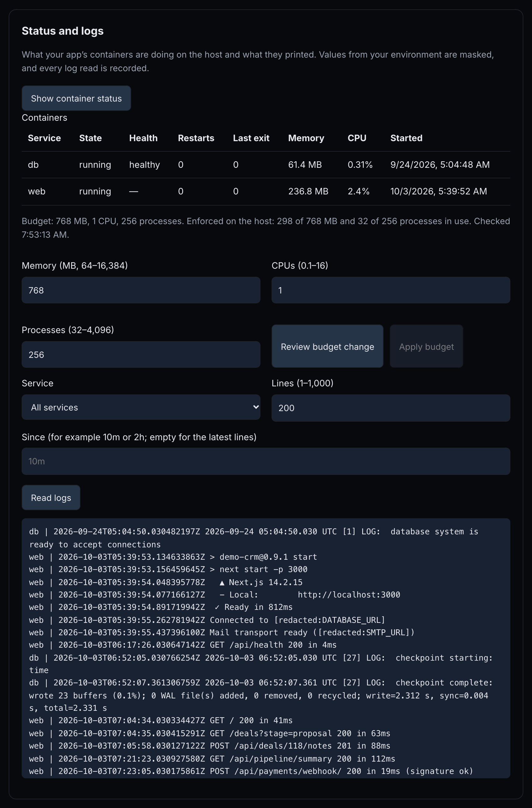Select the db service cell

pyautogui.click(x=33, y=165)
